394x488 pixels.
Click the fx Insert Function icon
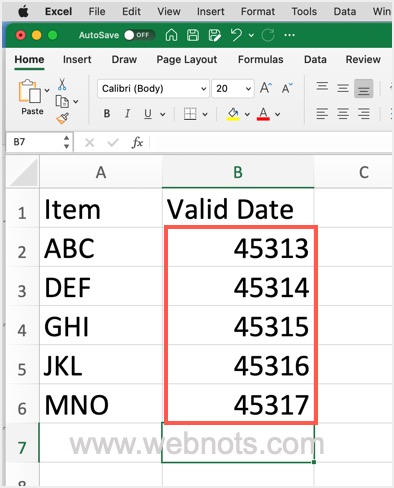click(137, 143)
